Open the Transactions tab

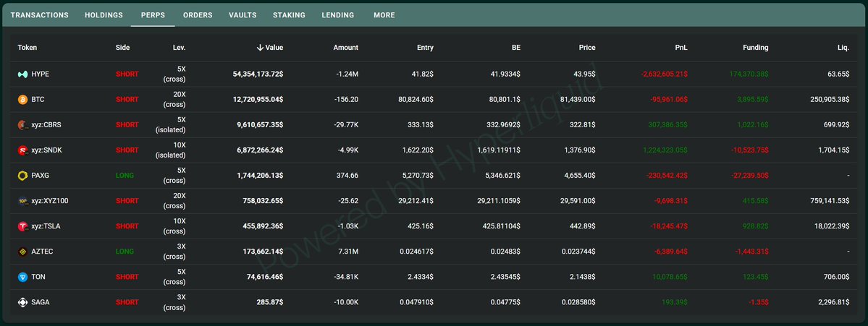(39, 15)
